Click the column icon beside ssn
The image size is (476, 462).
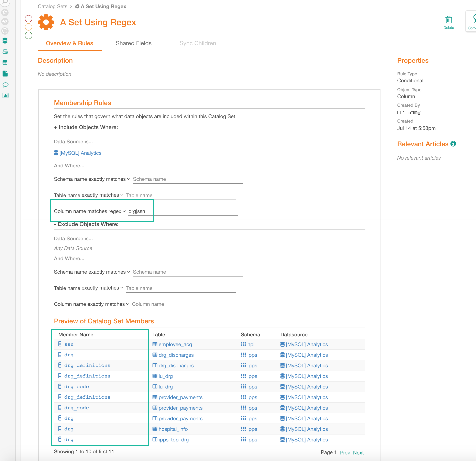tap(60, 344)
